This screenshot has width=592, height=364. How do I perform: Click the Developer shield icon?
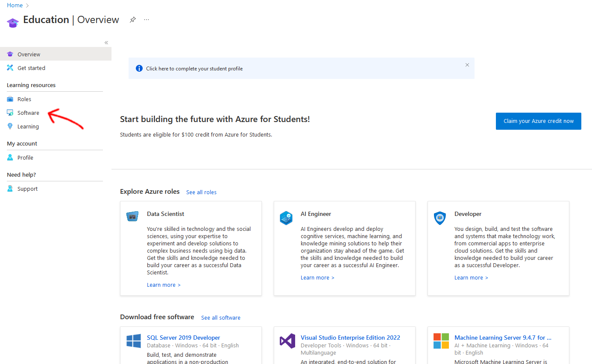pyautogui.click(x=440, y=218)
